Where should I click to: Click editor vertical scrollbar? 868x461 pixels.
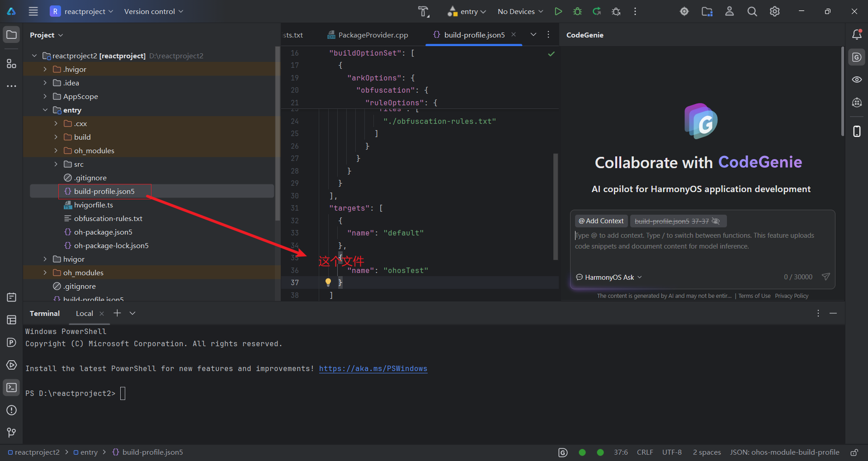pyautogui.click(x=556, y=207)
